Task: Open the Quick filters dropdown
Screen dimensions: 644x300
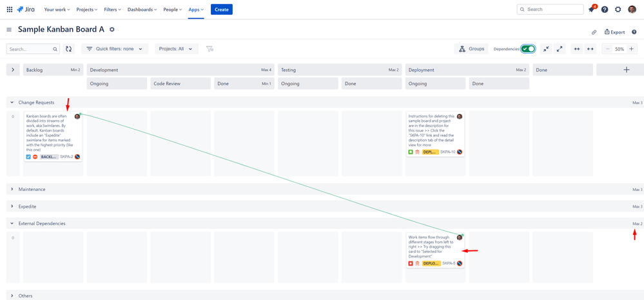Action: (x=115, y=49)
